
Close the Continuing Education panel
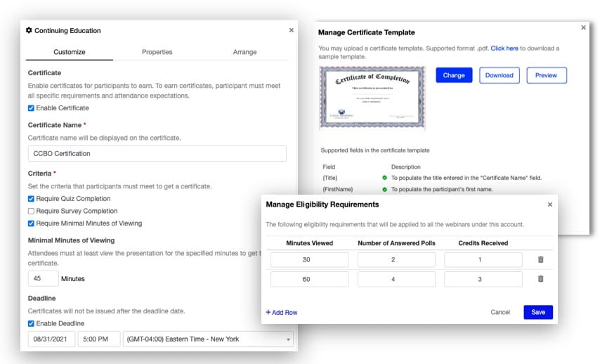tap(292, 30)
